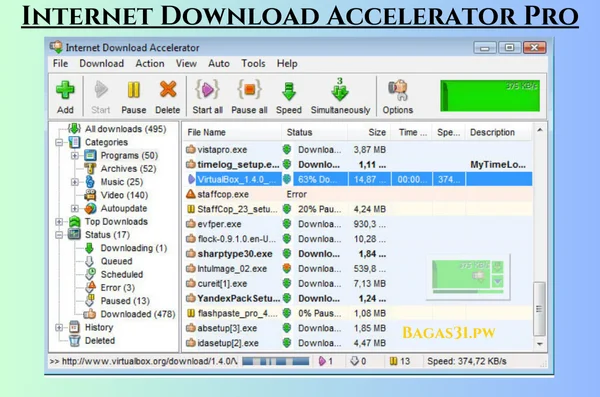Collapse the Categories tree branch
The height and width of the screenshot is (397, 600).
[x=59, y=143]
